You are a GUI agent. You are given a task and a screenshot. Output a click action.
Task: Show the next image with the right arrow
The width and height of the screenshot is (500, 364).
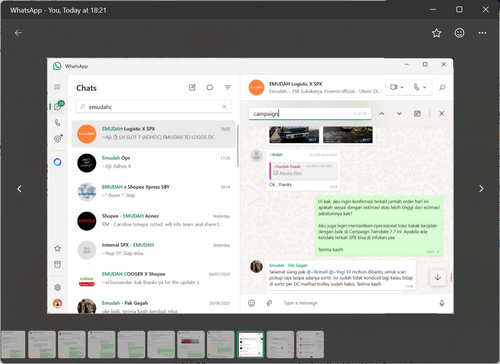tap(481, 189)
